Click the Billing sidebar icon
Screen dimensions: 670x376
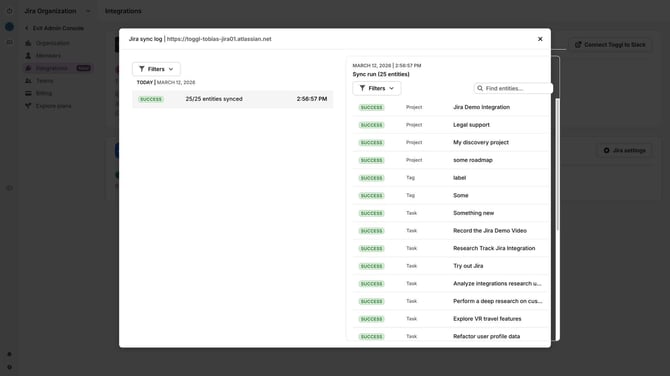28,93
